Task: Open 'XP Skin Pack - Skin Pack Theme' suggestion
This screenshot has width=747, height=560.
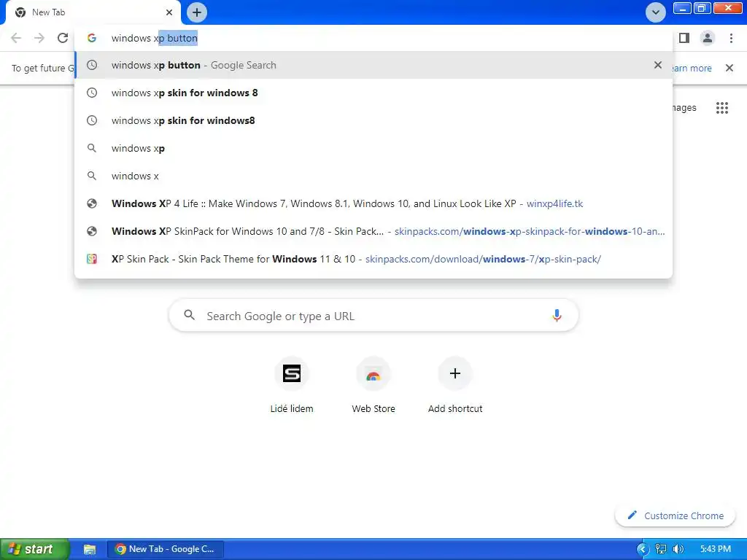Action: pos(373,259)
